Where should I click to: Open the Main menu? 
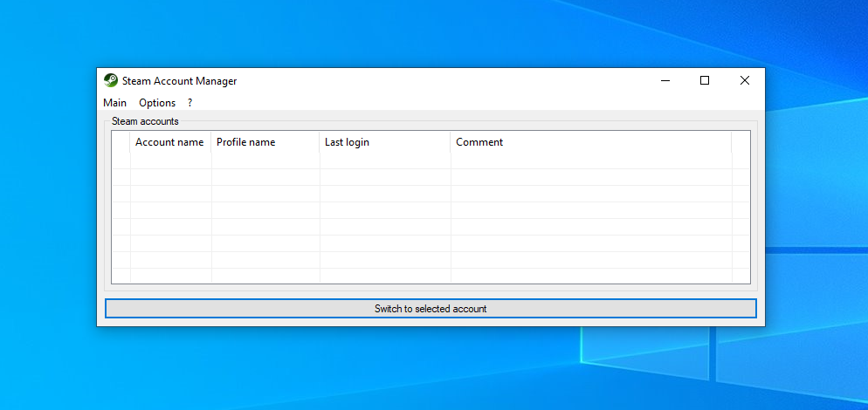click(x=114, y=103)
